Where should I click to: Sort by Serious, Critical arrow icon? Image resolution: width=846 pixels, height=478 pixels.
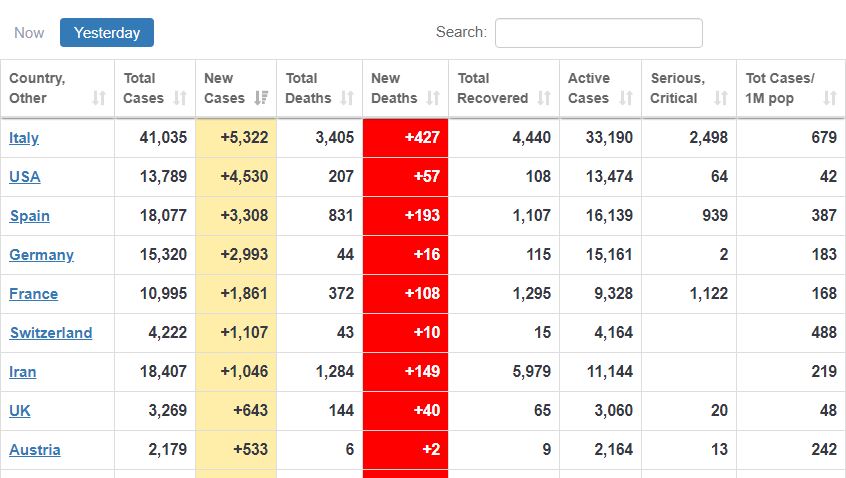(721, 98)
